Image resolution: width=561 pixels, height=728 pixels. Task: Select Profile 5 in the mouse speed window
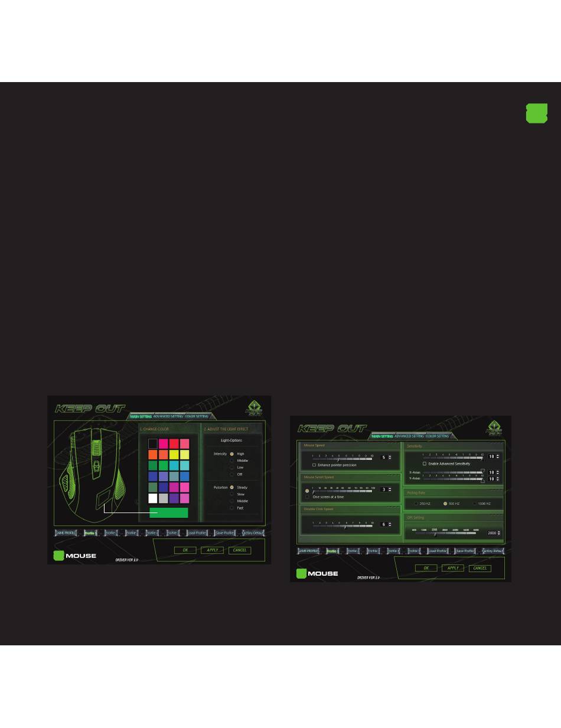[x=414, y=551]
